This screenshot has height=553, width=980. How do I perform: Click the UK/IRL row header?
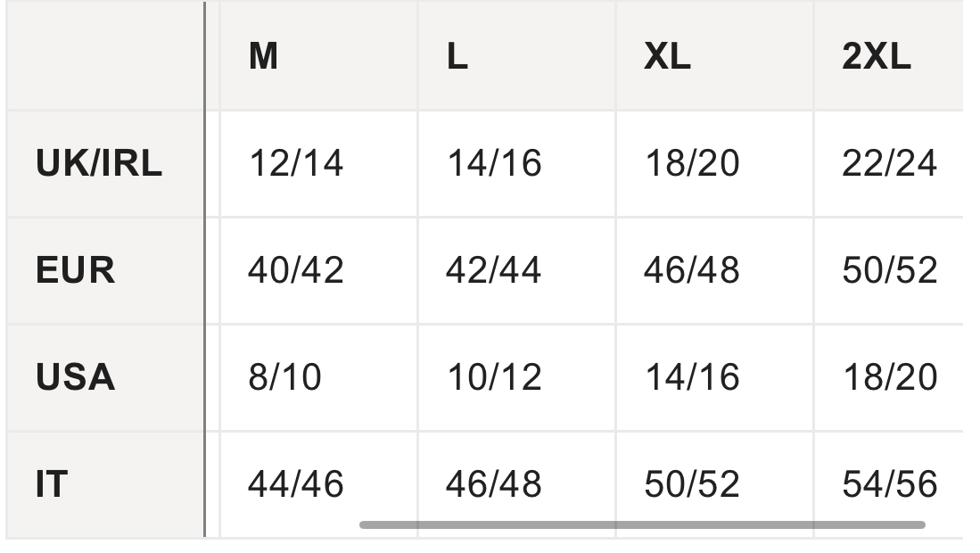tap(105, 164)
